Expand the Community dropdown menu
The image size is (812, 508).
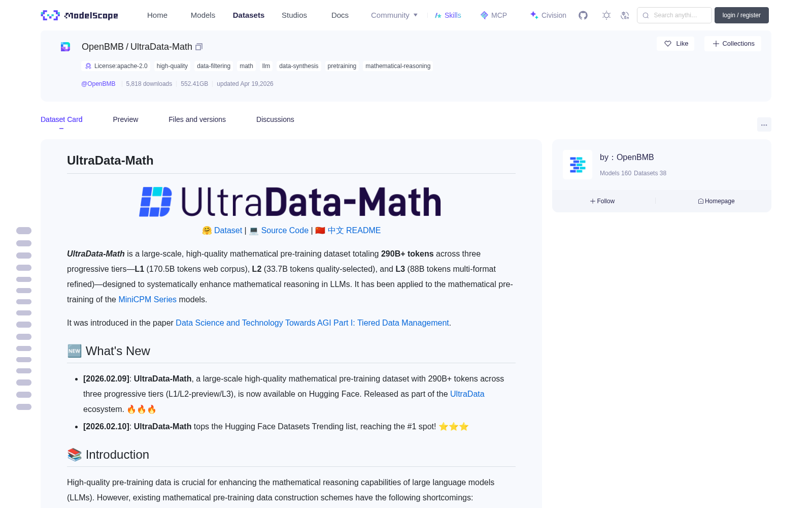(394, 15)
